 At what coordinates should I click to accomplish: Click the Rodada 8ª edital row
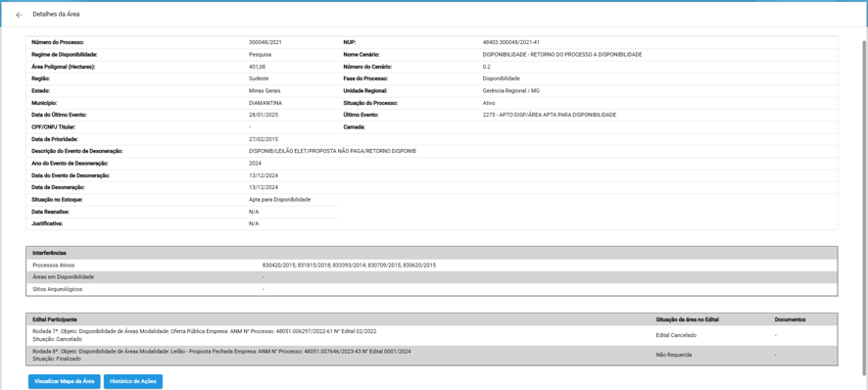(x=432, y=355)
